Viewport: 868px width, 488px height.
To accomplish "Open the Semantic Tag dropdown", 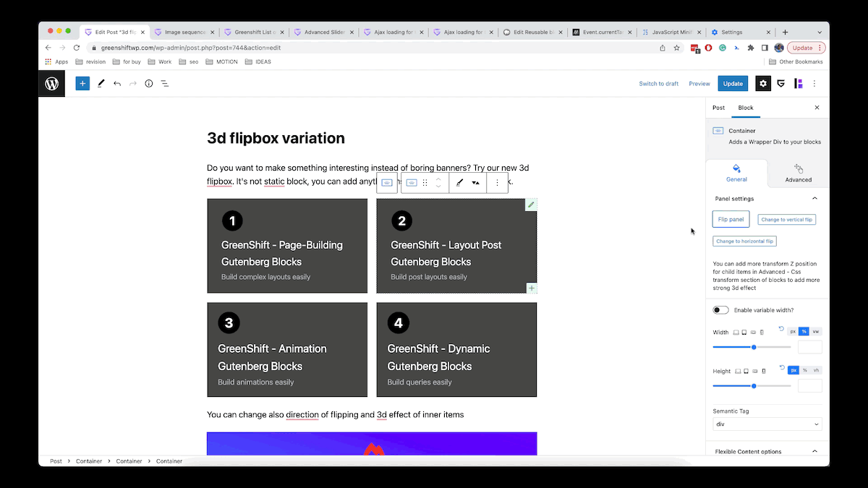I will click(766, 424).
